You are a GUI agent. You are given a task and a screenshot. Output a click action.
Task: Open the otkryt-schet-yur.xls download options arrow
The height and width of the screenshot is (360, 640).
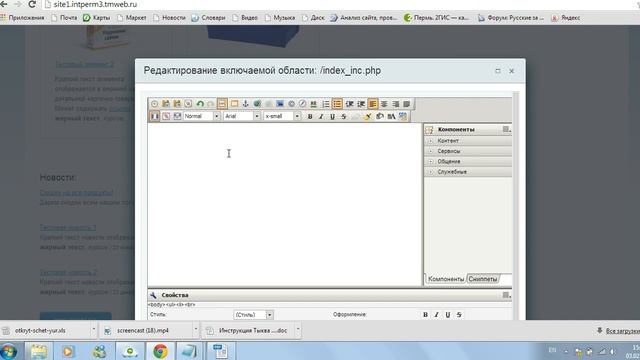[93, 330]
